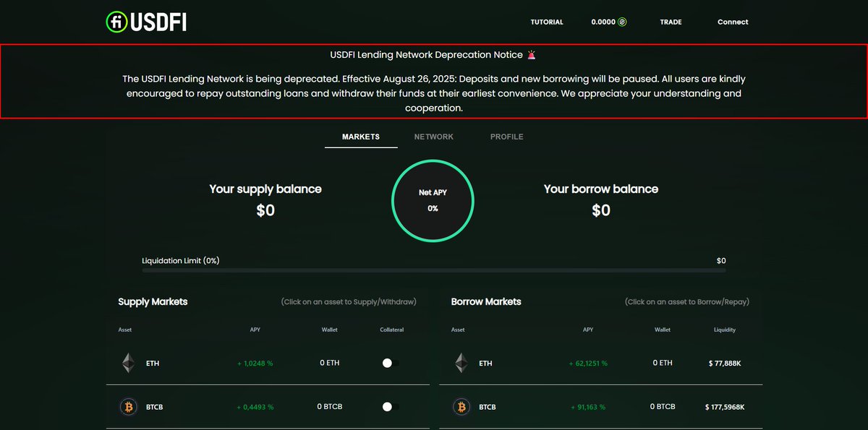Click BTCB liquidity $ 177,5968K value
Viewport: 868px width, 430px height.
click(x=725, y=407)
